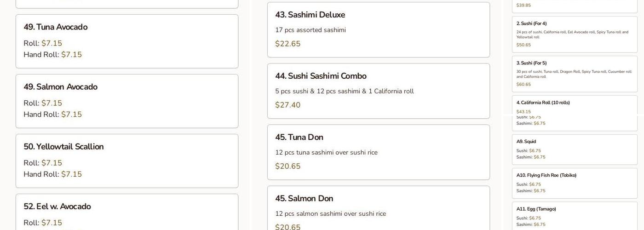Choose Yellowtail Scallion Hand Roll option
The width and height of the screenshot is (644, 230).
[x=71, y=174]
